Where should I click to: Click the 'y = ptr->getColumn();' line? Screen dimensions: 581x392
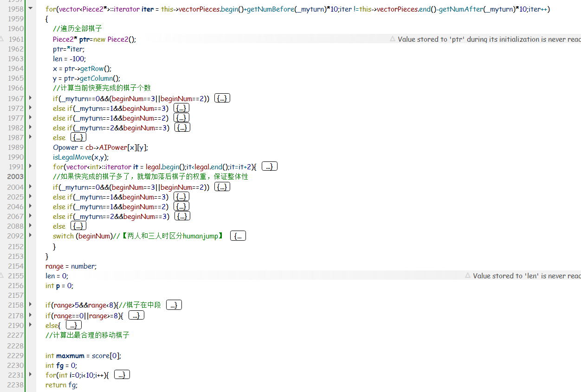[87, 78]
